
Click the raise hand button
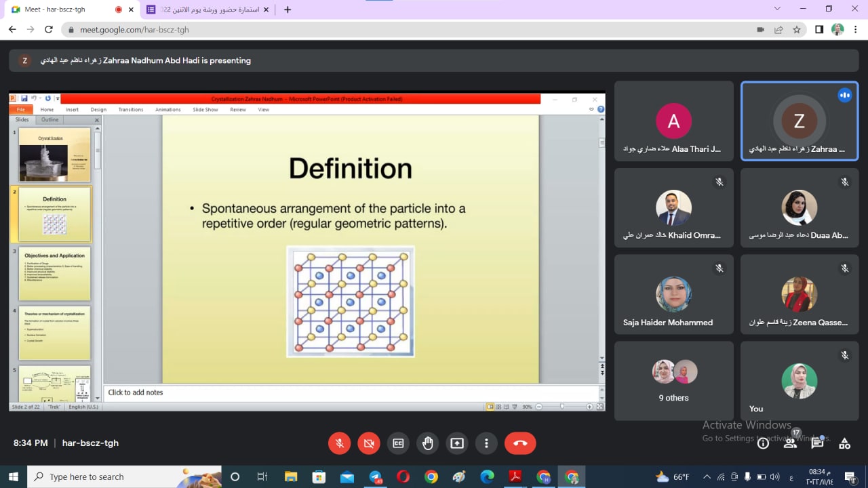tap(427, 443)
